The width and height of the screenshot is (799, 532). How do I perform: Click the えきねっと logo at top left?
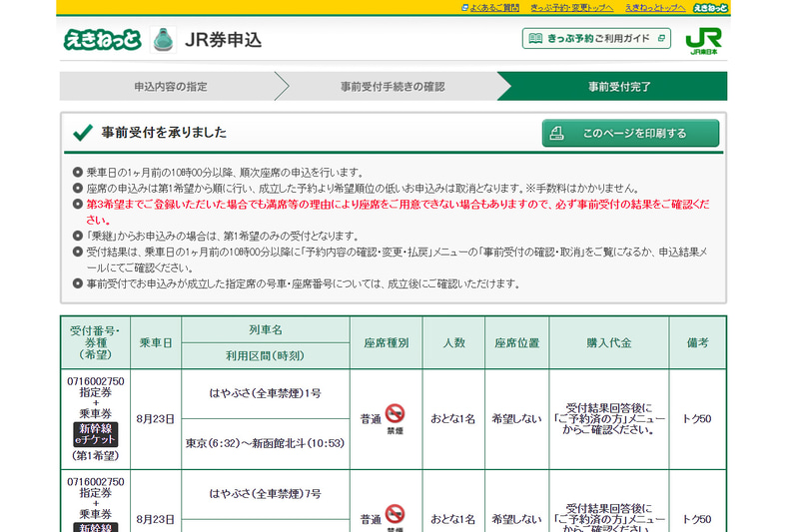tap(103, 39)
